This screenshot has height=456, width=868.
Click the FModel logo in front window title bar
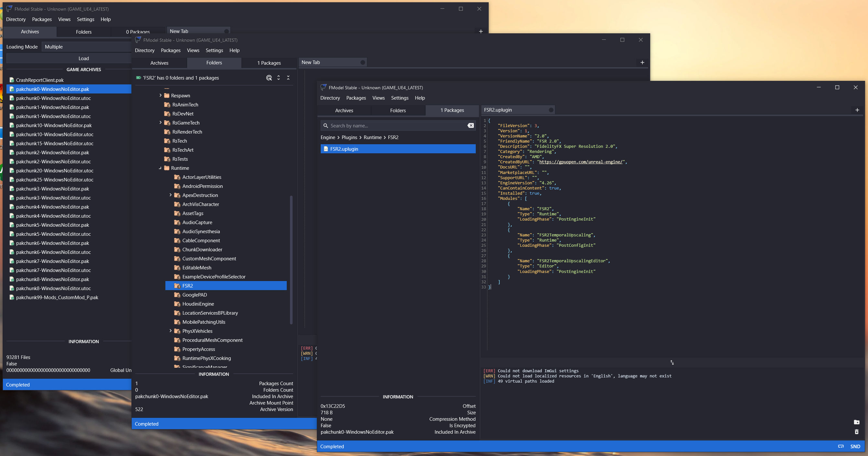coord(324,88)
